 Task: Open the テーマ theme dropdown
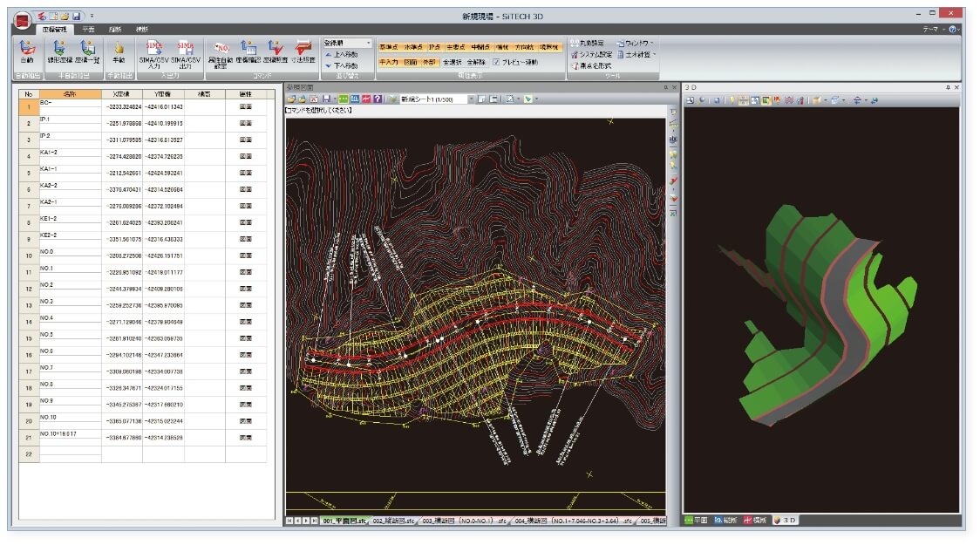click(934, 30)
